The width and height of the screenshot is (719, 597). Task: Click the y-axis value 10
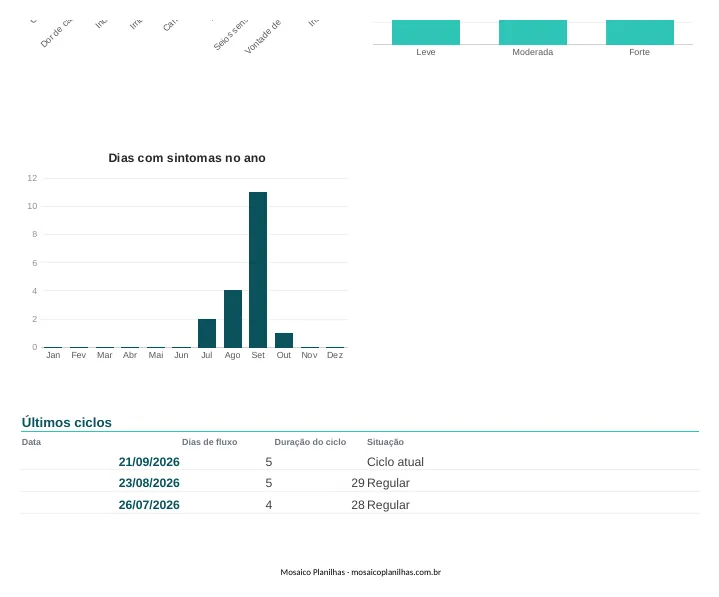pyautogui.click(x=32, y=206)
